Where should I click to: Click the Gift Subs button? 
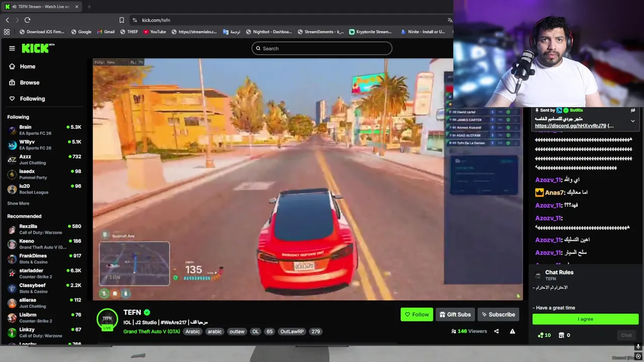pos(455,315)
